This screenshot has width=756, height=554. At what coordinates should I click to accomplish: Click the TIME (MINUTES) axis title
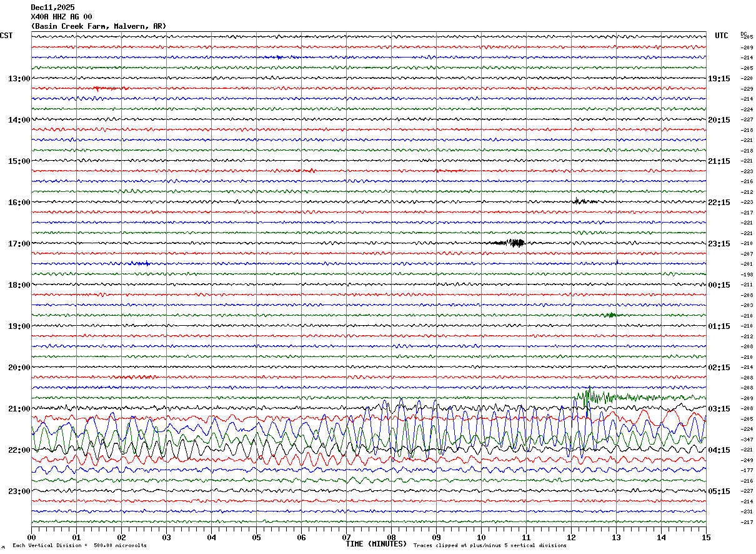[376, 544]
